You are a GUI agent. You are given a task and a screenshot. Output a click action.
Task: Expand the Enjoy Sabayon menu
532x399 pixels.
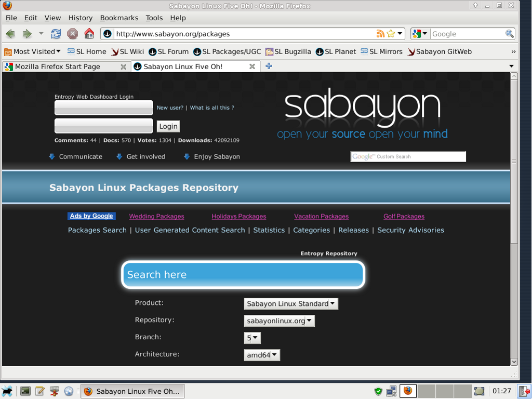212,156
